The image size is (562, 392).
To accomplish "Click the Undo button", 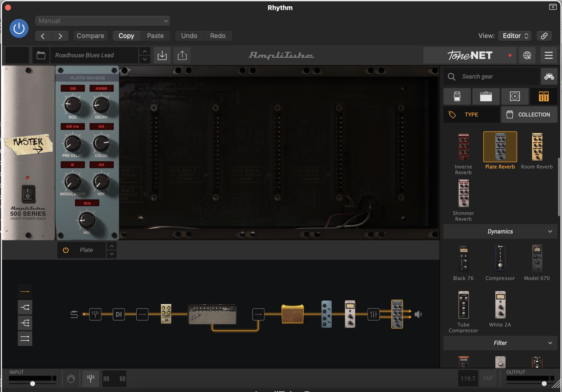I will click(x=189, y=36).
